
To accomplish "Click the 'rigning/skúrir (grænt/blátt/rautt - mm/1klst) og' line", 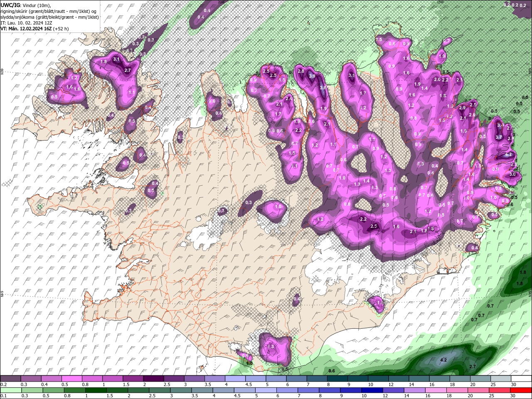I will coord(49,11).
